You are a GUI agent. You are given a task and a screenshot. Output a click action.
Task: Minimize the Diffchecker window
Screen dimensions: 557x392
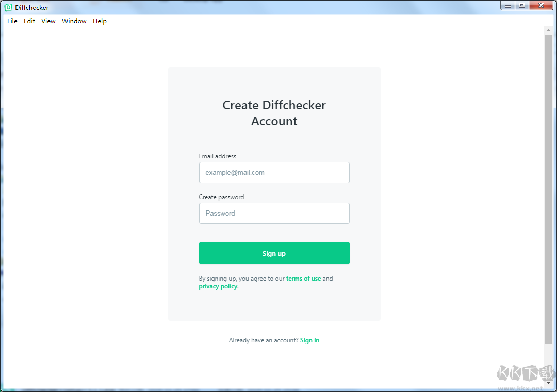point(508,5)
